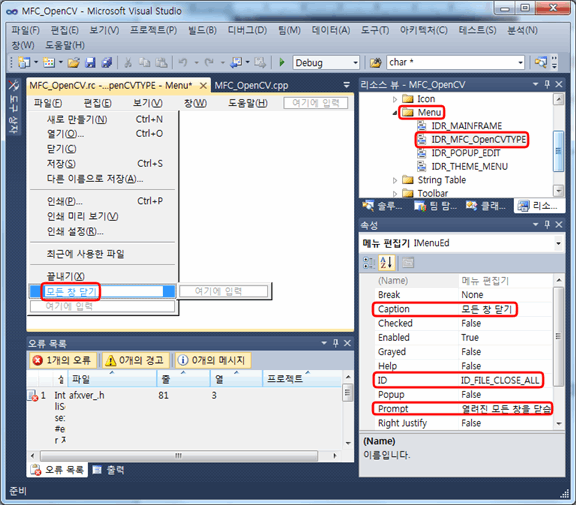
Task: Click the Property Pages icon in Properties
Action: point(408,263)
